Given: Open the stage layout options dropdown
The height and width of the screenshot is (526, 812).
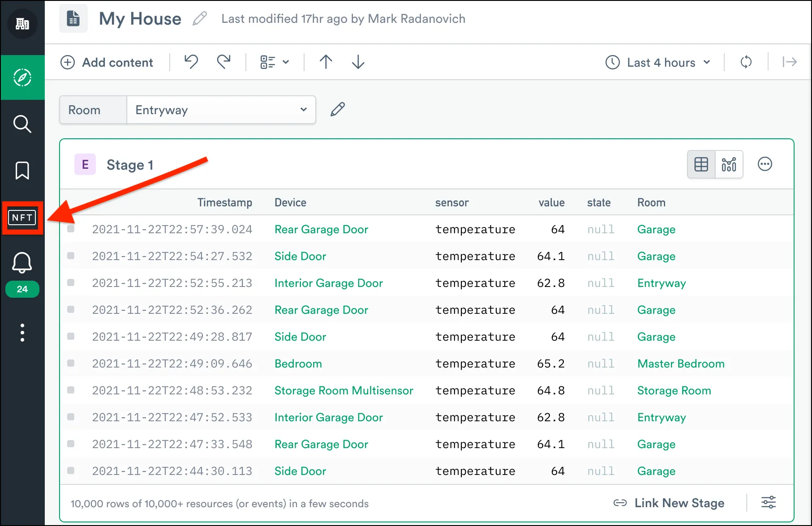Looking at the screenshot, I should [x=275, y=62].
